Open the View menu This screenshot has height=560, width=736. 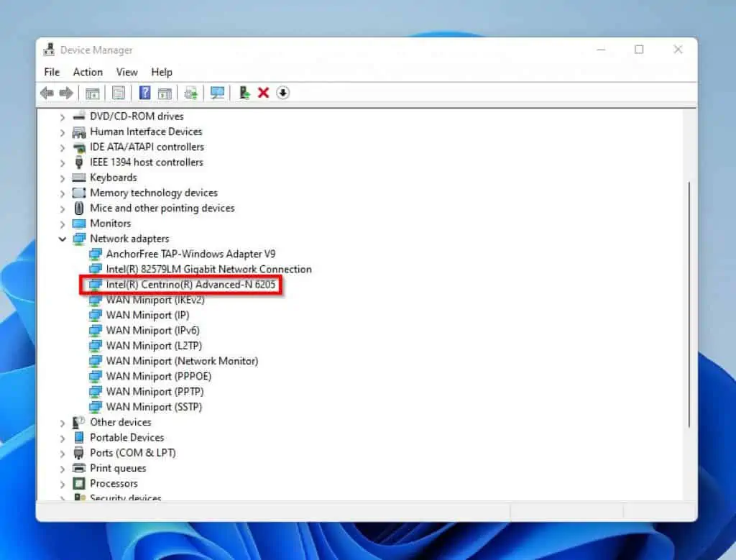(126, 72)
